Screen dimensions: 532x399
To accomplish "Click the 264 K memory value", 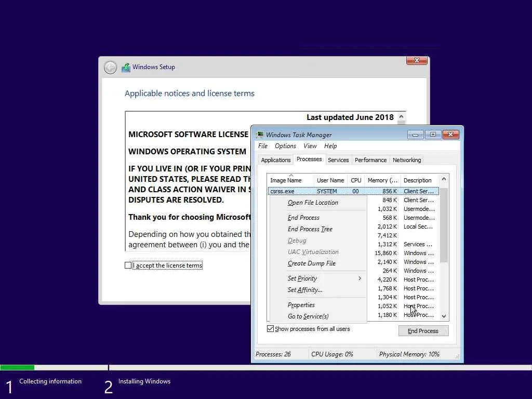I will click(390, 271).
